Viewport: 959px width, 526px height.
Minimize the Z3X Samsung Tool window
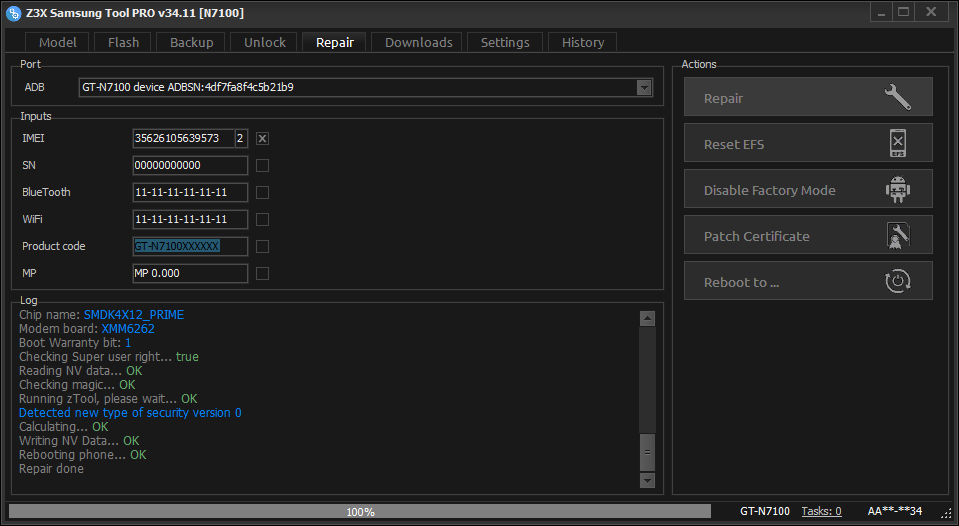881,12
